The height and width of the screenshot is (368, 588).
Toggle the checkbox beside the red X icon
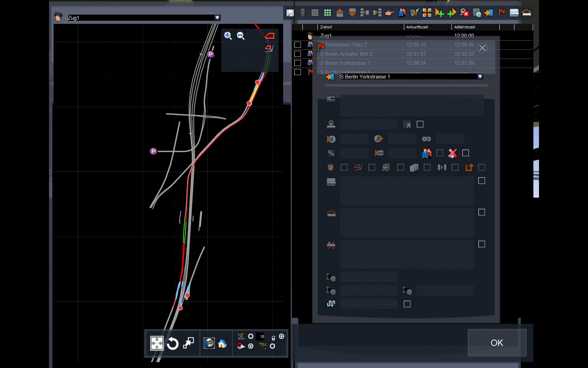point(465,153)
